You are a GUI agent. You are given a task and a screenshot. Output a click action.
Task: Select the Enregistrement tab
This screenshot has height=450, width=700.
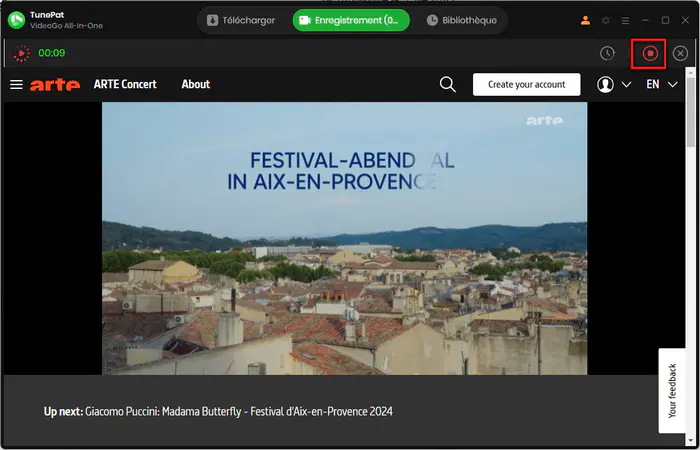351,21
